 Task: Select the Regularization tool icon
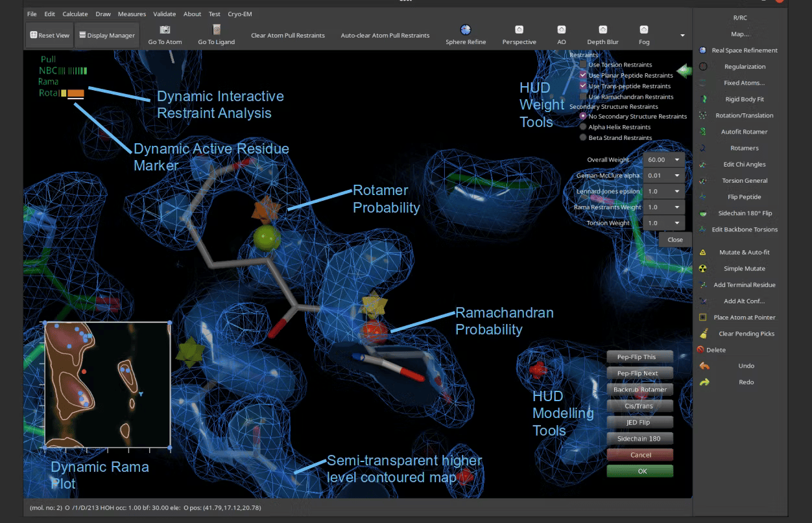coord(702,67)
